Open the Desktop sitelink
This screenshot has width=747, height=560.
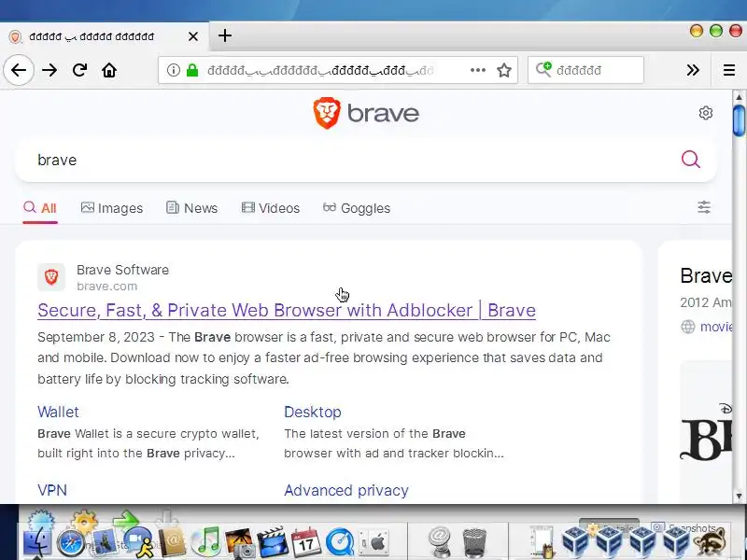pyautogui.click(x=313, y=412)
